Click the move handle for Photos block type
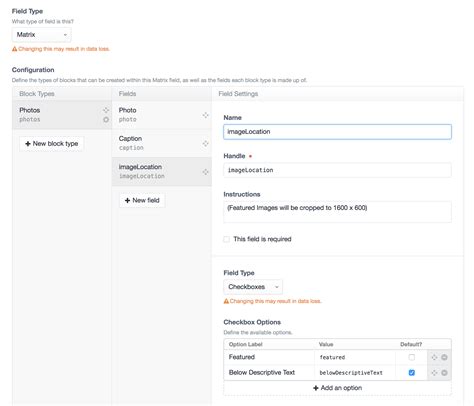Screen dimensions: 474x406 pyautogui.click(x=106, y=110)
